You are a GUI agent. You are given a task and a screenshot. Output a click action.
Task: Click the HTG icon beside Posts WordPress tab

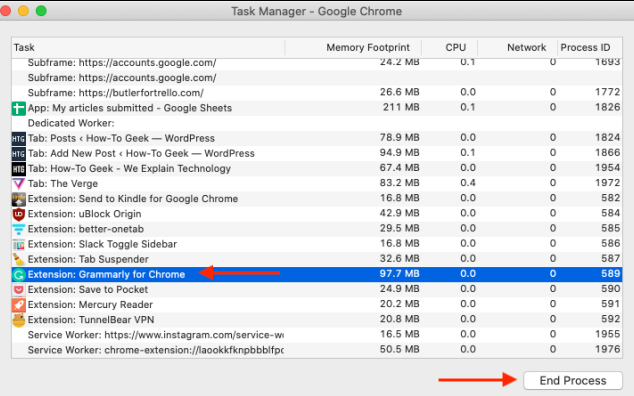[19, 139]
